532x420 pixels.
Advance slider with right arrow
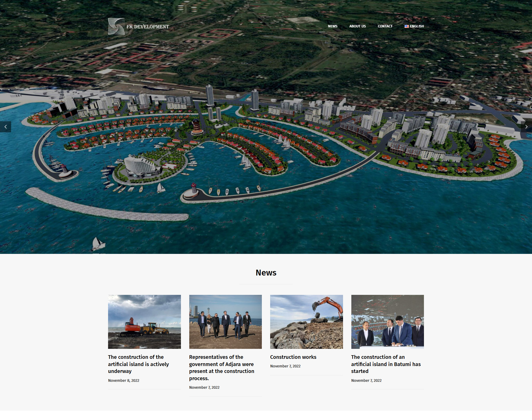[x=526, y=127]
